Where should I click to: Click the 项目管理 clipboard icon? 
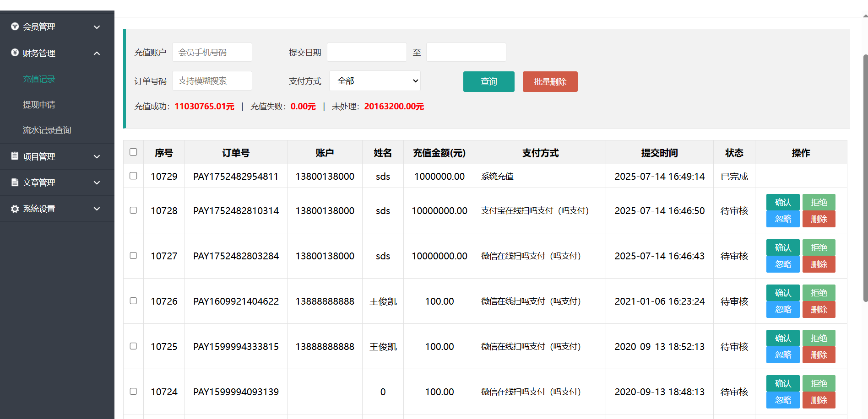click(x=15, y=156)
